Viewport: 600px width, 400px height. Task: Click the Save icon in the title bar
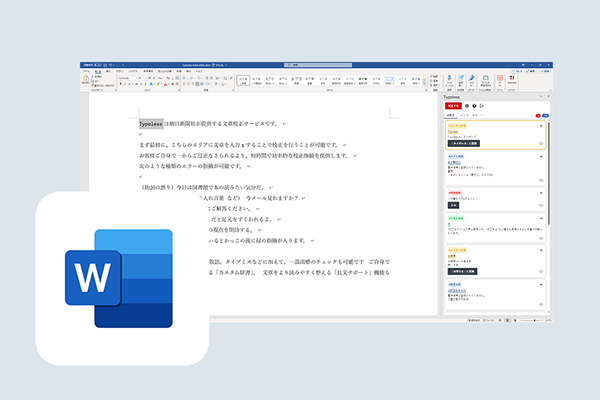(x=105, y=65)
